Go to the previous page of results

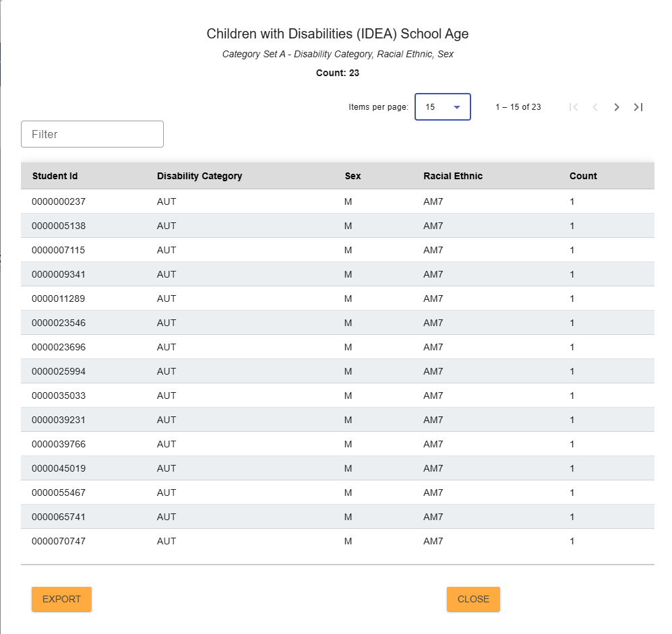tap(594, 107)
